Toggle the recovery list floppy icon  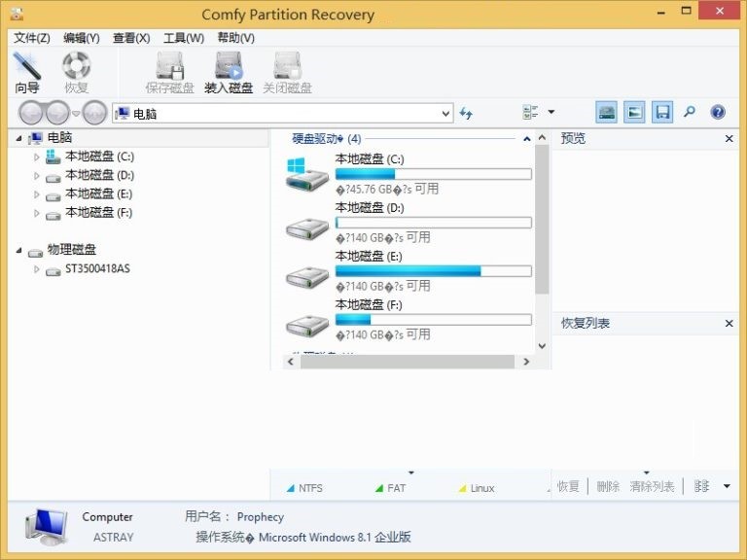coord(662,113)
